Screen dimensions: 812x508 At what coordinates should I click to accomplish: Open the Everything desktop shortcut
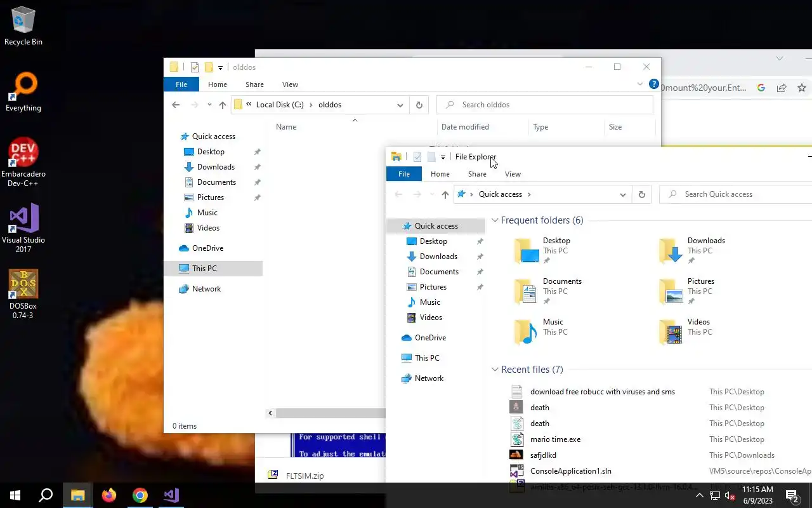(23, 93)
